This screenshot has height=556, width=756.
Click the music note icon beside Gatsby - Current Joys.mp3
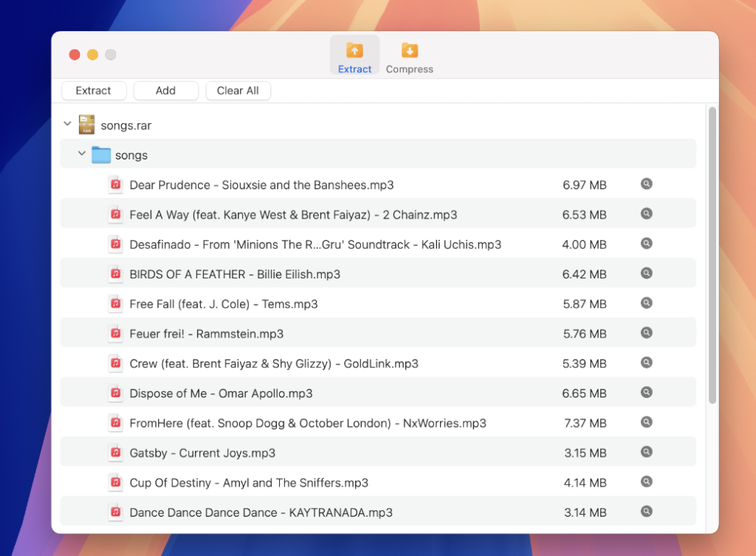(116, 453)
